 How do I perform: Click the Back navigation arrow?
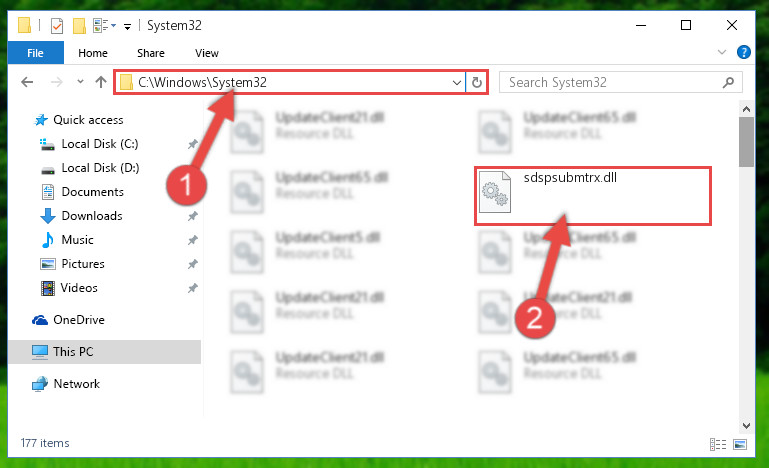[27, 82]
